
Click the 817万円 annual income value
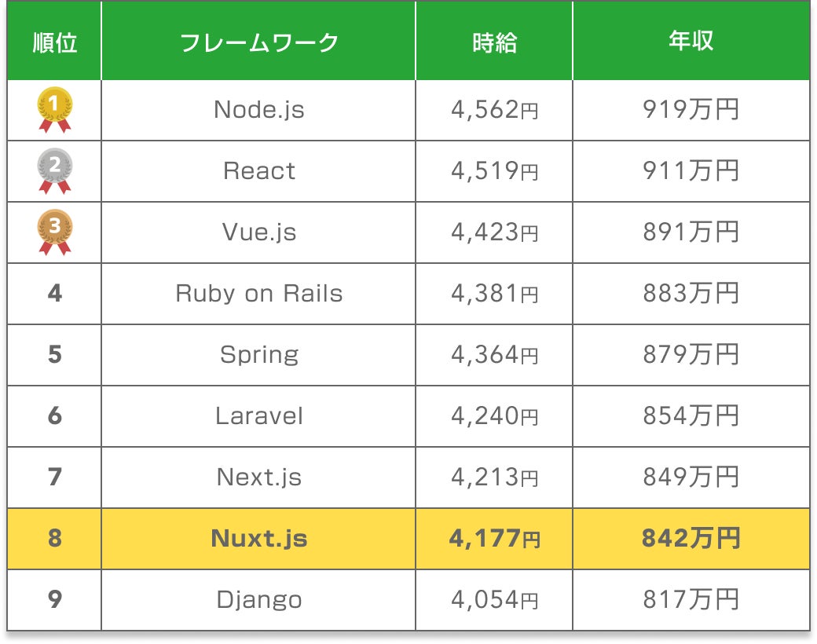pyautogui.click(x=691, y=599)
